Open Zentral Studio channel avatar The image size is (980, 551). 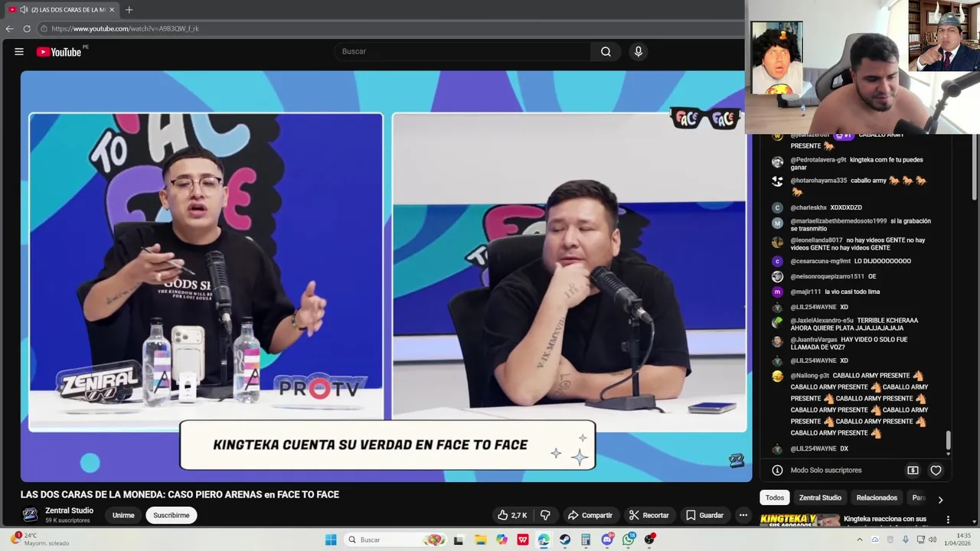30,514
